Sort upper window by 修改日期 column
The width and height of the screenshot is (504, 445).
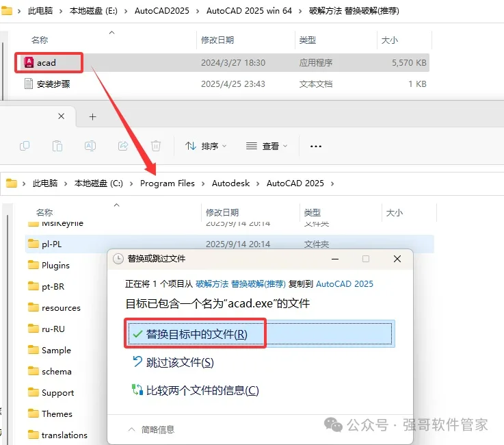click(217, 40)
